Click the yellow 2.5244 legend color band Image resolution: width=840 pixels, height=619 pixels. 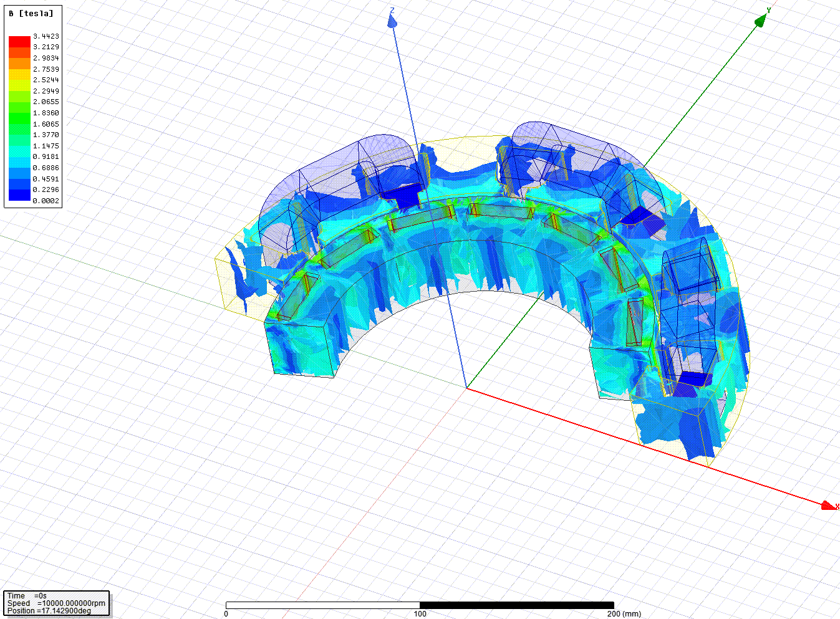click(x=19, y=80)
